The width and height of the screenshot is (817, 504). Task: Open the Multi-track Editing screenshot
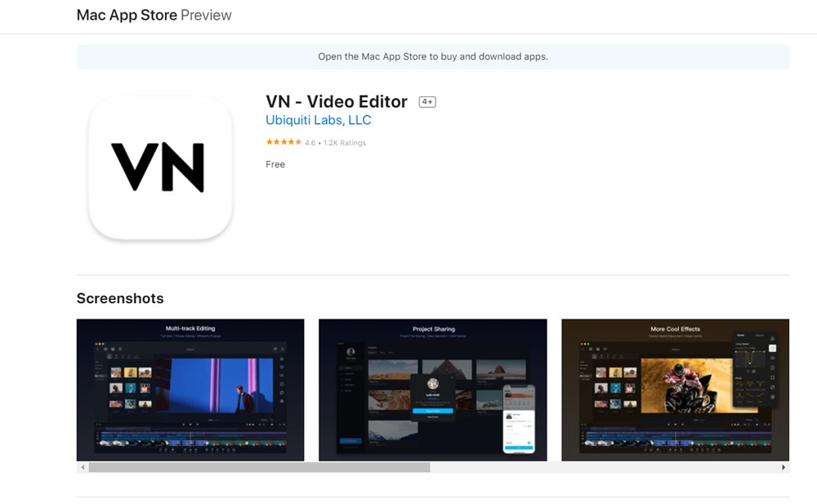190,390
